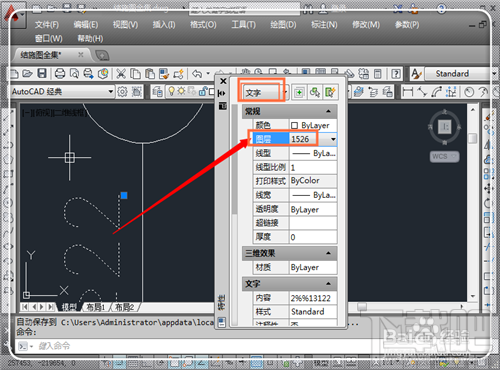Click the 内容 text value 2%%13122
The height and width of the screenshot is (370, 500).
click(311, 298)
